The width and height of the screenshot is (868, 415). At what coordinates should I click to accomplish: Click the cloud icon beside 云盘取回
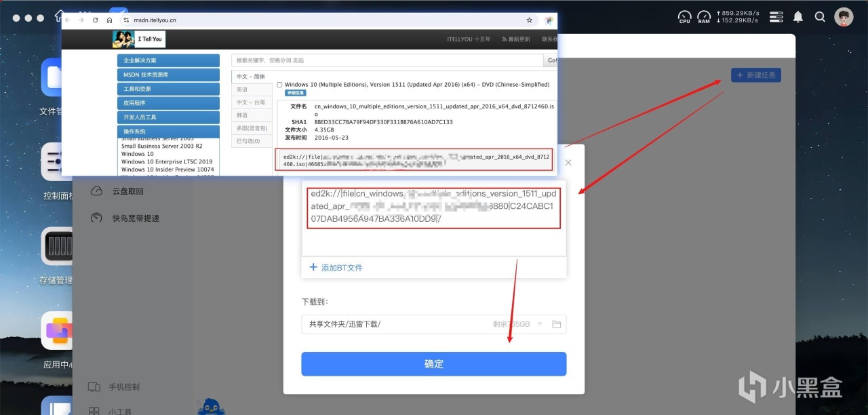(96, 191)
